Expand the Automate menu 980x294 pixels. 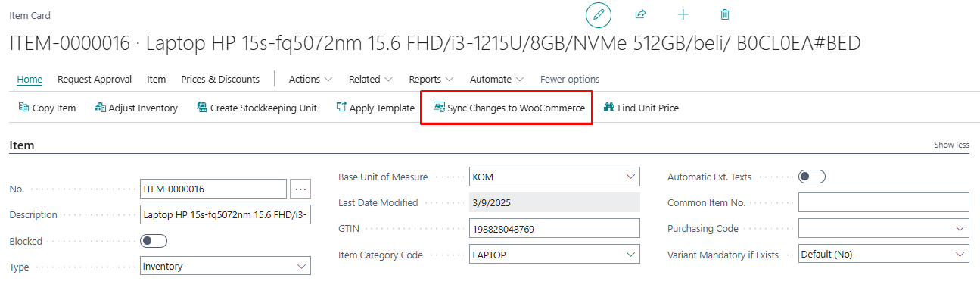pyautogui.click(x=496, y=80)
